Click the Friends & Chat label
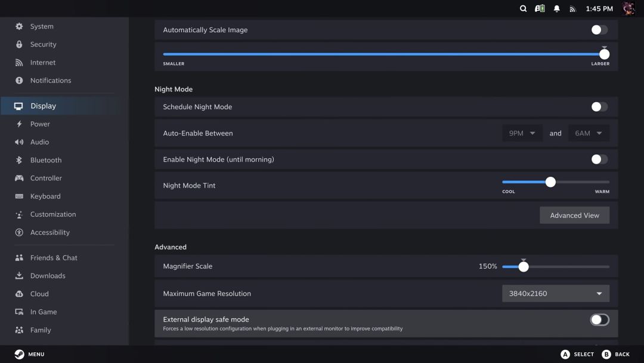 54,258
